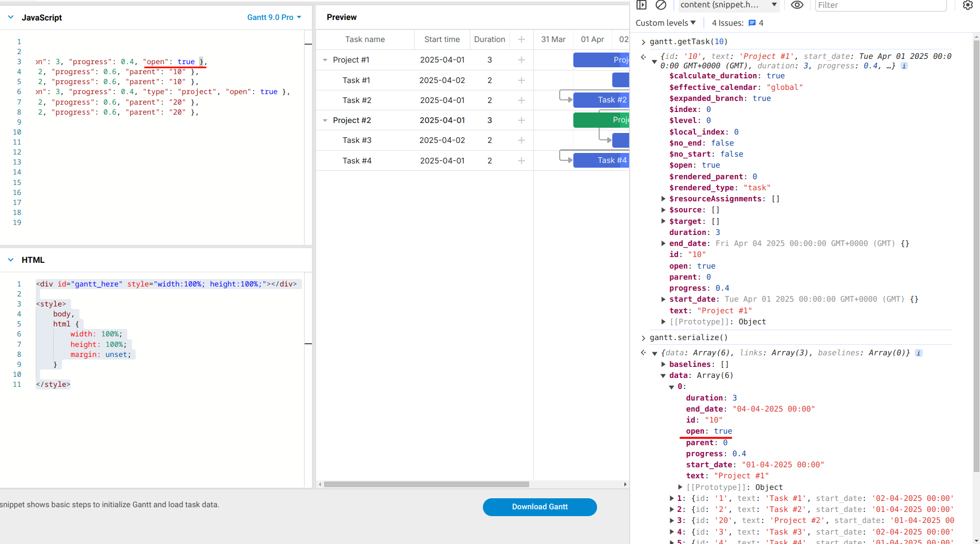Focus the console Filter input field

point(881,5)
